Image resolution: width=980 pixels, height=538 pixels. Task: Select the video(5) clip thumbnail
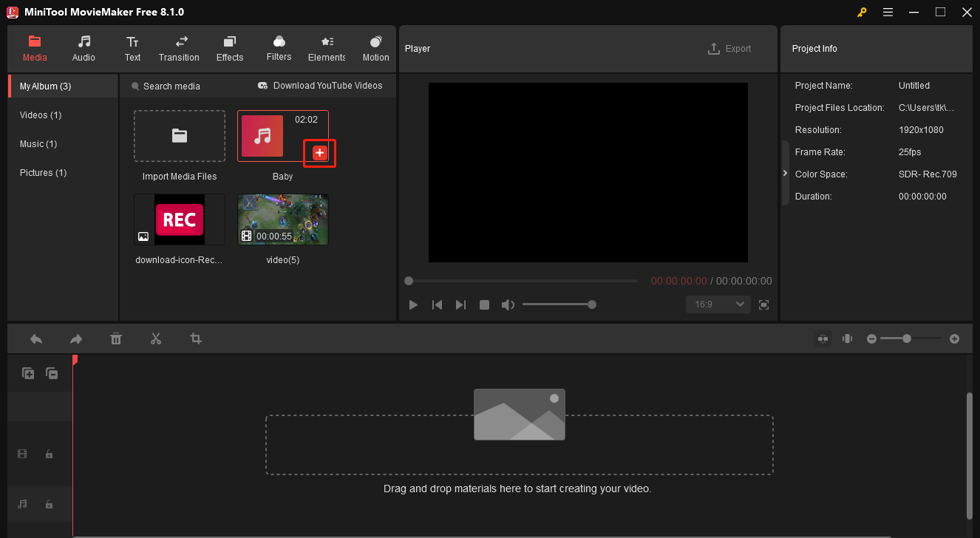[x=283, y=219]
